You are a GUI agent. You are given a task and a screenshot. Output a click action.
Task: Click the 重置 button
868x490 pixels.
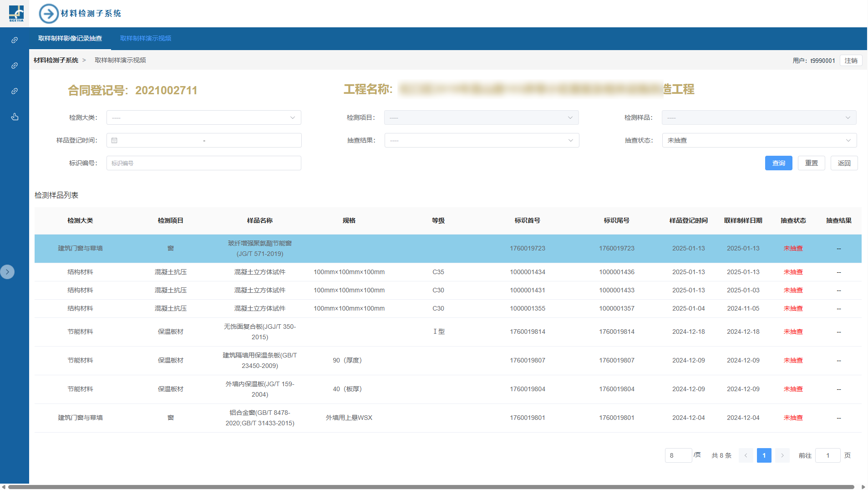tap(811, 163)
